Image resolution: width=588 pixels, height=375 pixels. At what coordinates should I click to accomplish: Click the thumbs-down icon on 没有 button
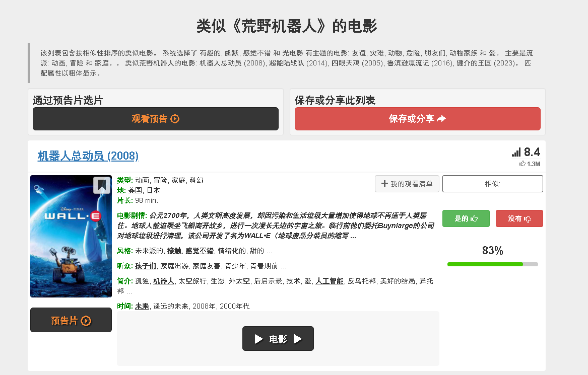point(528,218)
